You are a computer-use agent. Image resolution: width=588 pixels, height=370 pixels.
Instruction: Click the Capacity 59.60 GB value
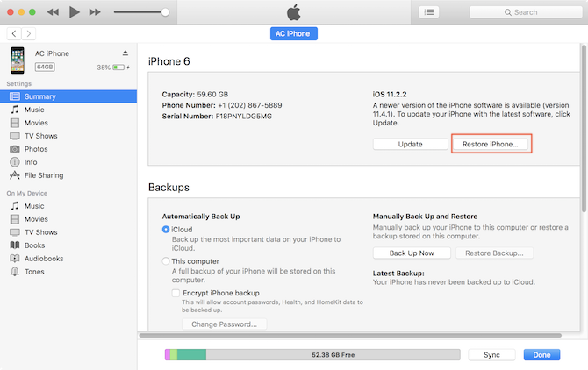coord(212,95)
